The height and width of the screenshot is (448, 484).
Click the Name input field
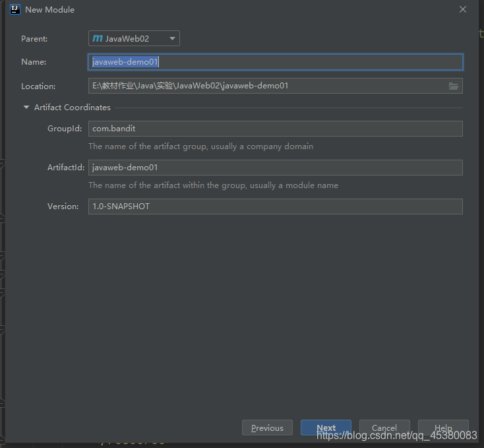276,62
